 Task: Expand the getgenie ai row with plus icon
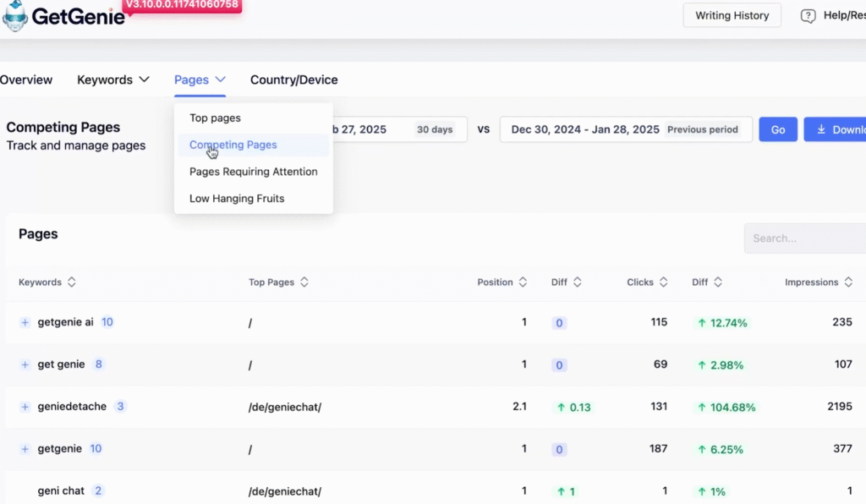(25, 322)
